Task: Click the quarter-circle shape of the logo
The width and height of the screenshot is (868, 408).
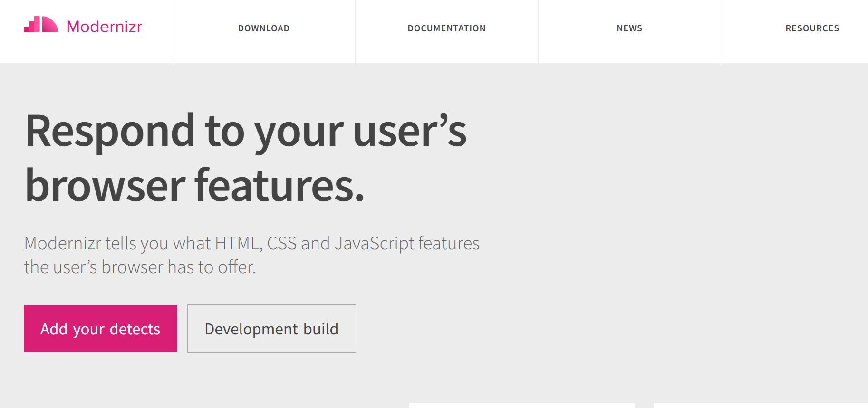Action: click(49, 25)
